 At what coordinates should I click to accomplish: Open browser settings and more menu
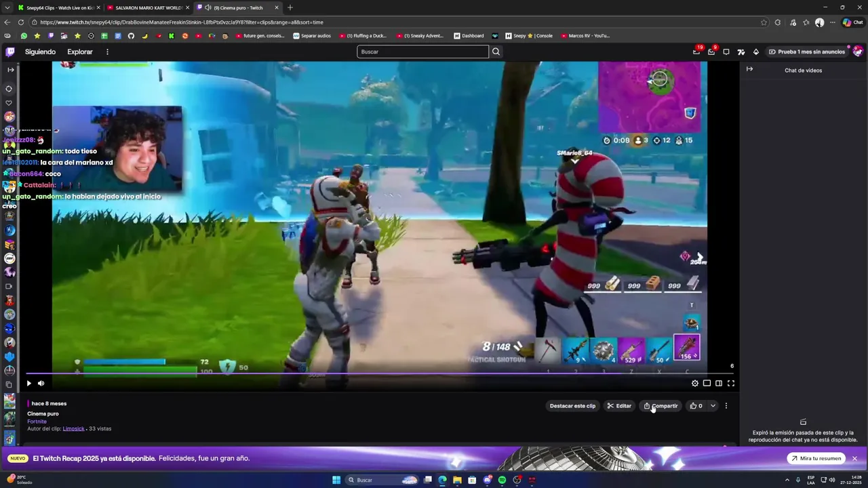coord(833,22)
